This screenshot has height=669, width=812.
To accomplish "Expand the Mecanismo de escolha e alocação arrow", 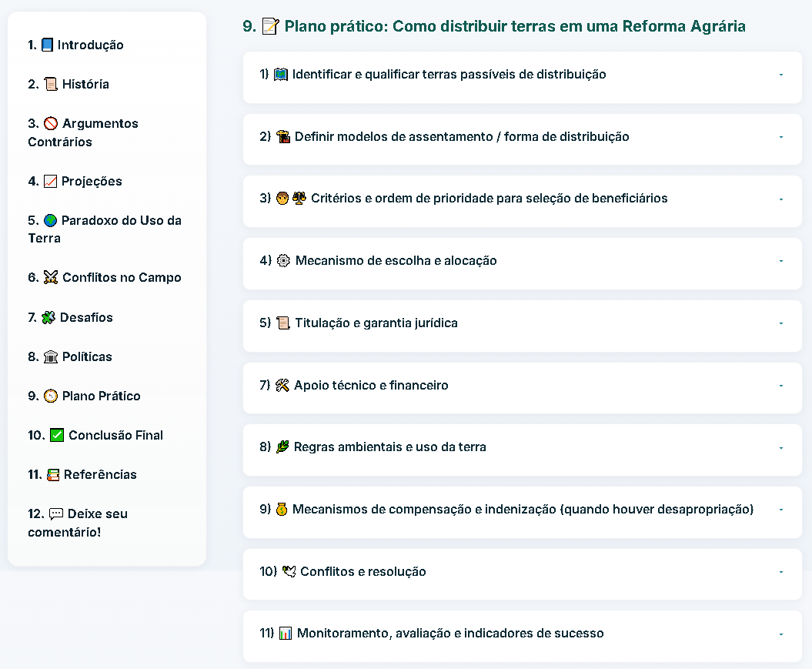I will (x=781, y=261).
